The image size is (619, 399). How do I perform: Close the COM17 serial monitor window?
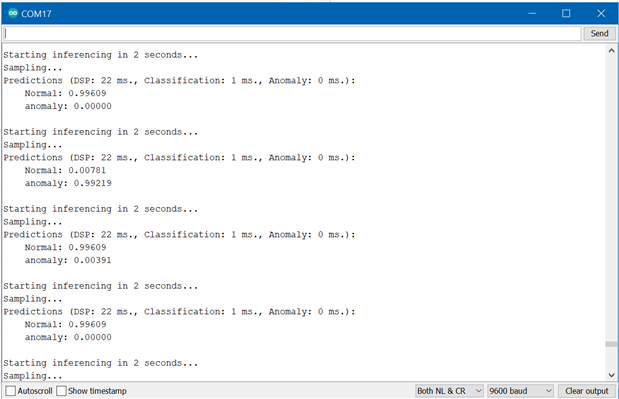[601, 13]
